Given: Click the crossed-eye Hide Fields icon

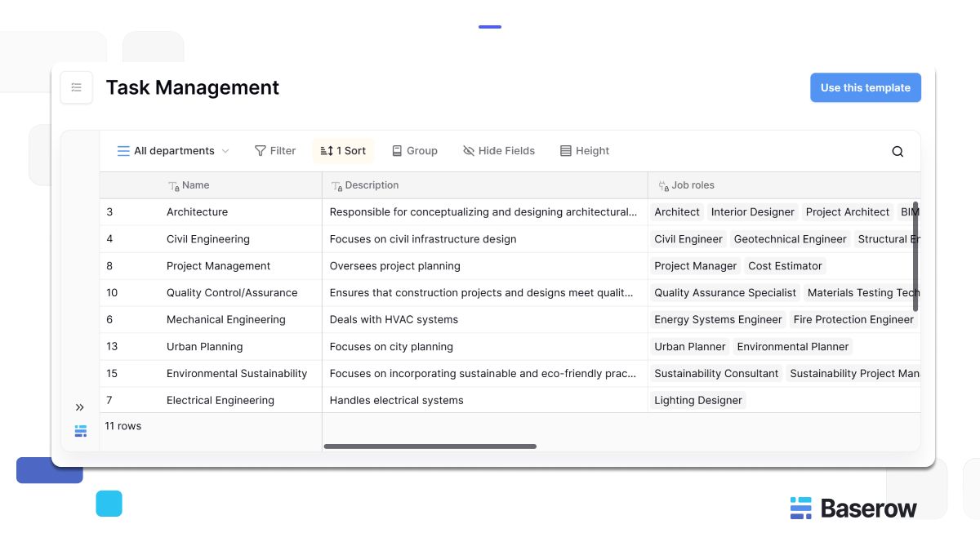Looking at the screenshot, I should [468, 150].
